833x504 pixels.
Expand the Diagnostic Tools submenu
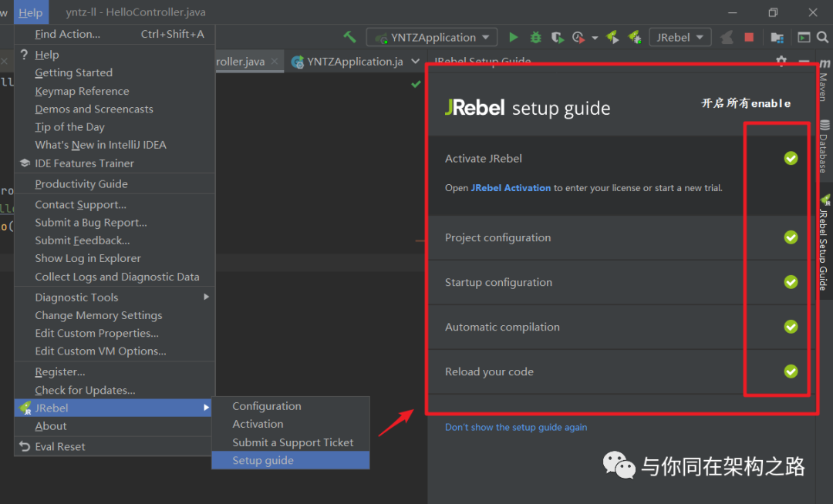point(114,297)
